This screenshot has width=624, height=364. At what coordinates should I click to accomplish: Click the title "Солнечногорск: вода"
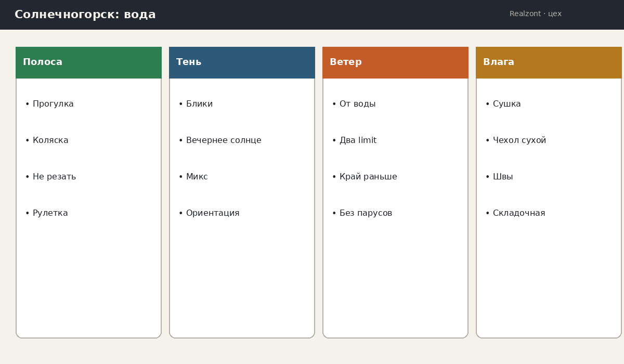click(85, 15)
